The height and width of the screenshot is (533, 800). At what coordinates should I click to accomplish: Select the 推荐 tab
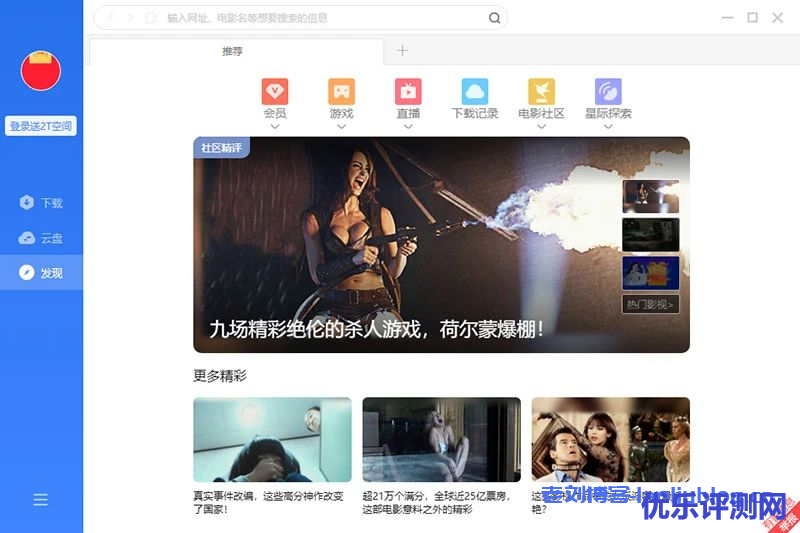point(237,52)
